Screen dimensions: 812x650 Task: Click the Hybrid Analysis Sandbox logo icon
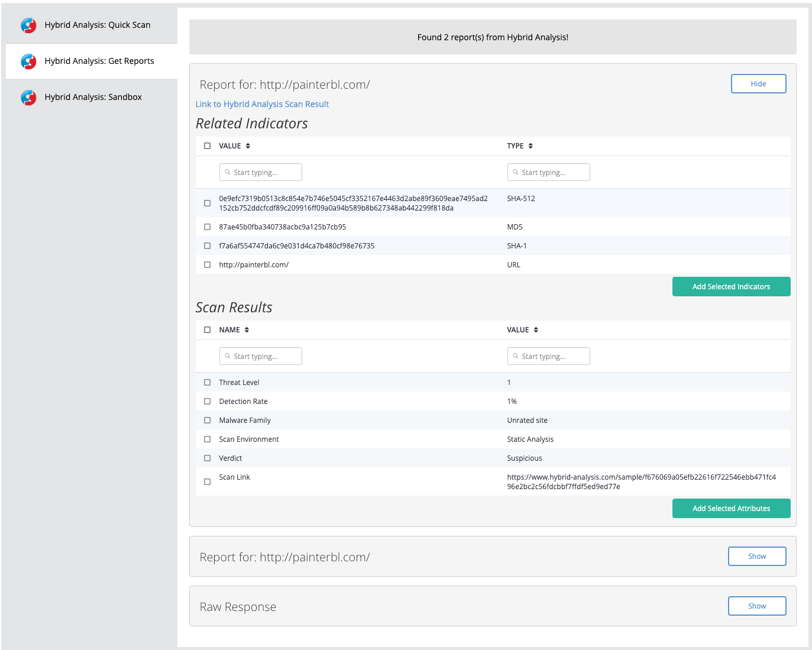(x=28, y=97)
